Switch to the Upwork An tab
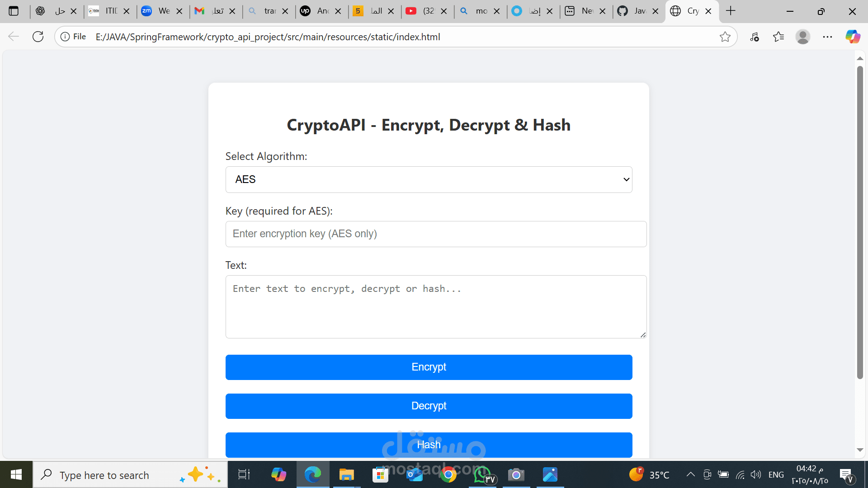 pos(321,11)
